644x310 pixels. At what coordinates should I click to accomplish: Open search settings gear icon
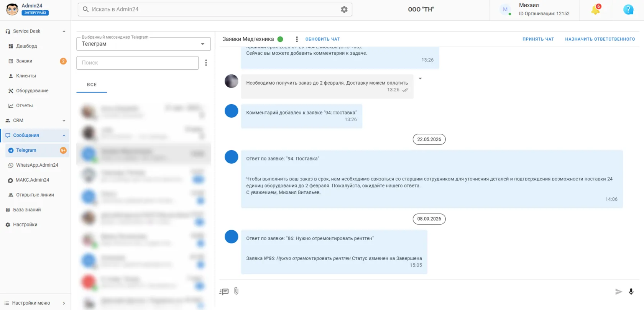(344, 10)
